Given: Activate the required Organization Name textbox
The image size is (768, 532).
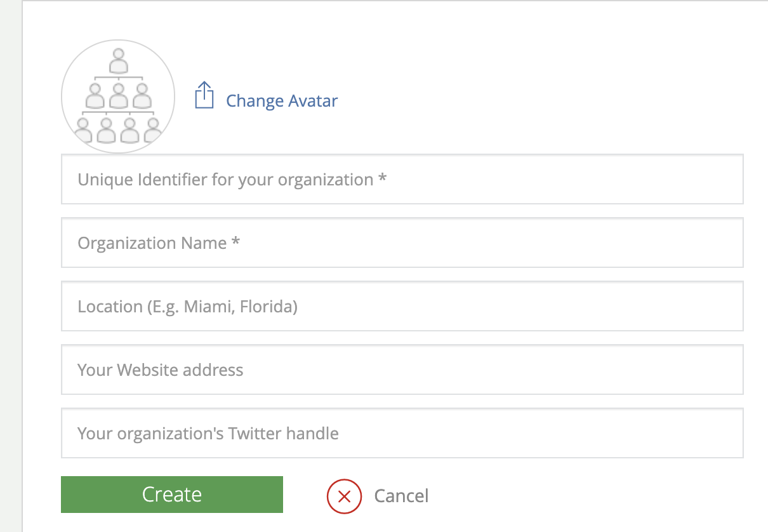Looking at the screenshot, I should point(402,243).
